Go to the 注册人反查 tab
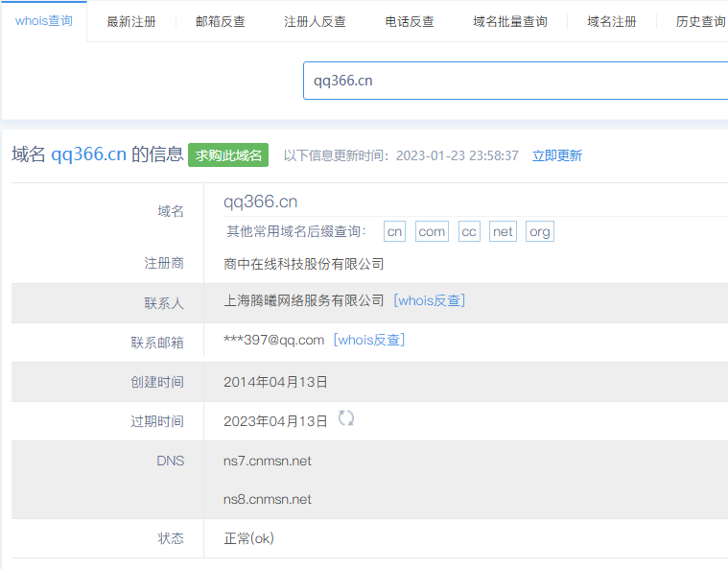Viewport: 728px width, 569px height. 315,21
